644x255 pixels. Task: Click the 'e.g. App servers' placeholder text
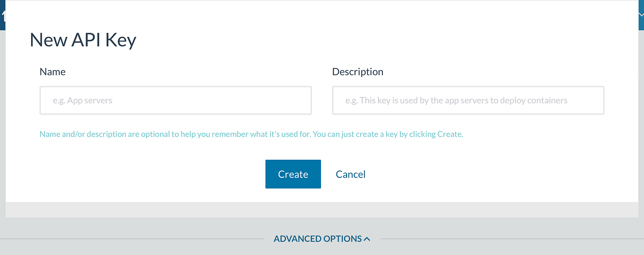click(x=83, y=100)
